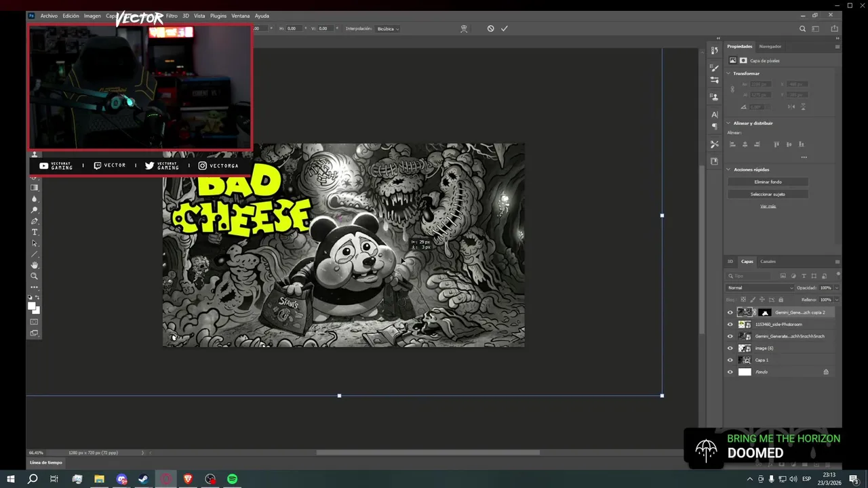Toggle visibility of 1153460_side-Photoroom layer

(x=730, y=325)
